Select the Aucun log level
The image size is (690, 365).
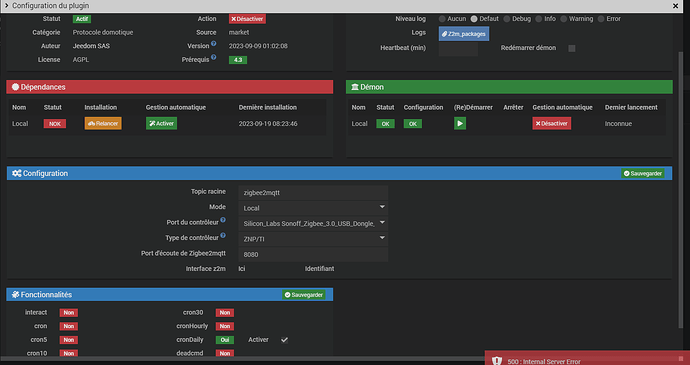(x=442, y=19)
